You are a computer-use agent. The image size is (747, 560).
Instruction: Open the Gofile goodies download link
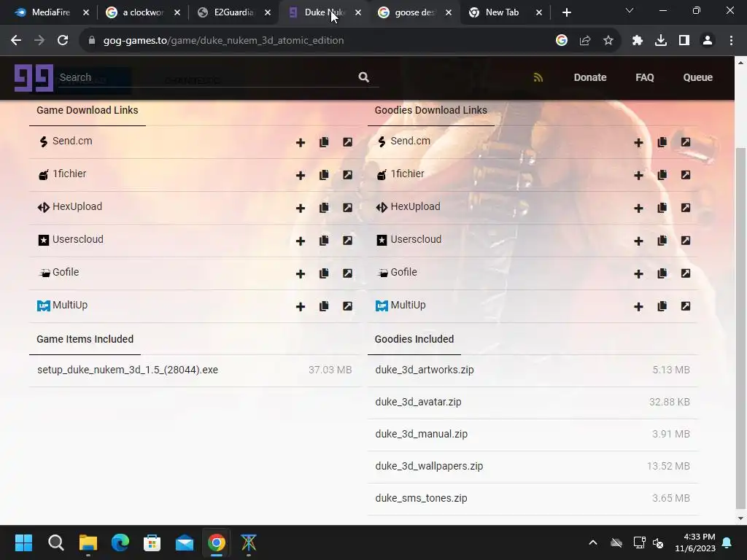tap(403, 273)
